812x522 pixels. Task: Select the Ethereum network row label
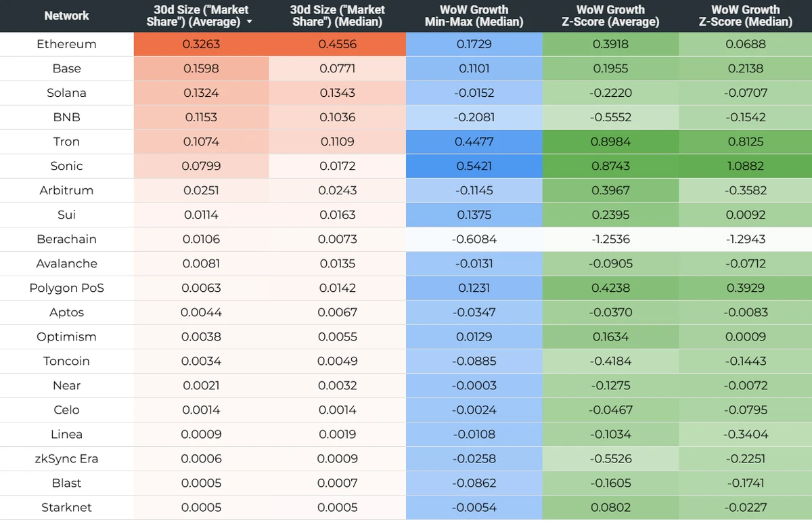coord(66,44)
